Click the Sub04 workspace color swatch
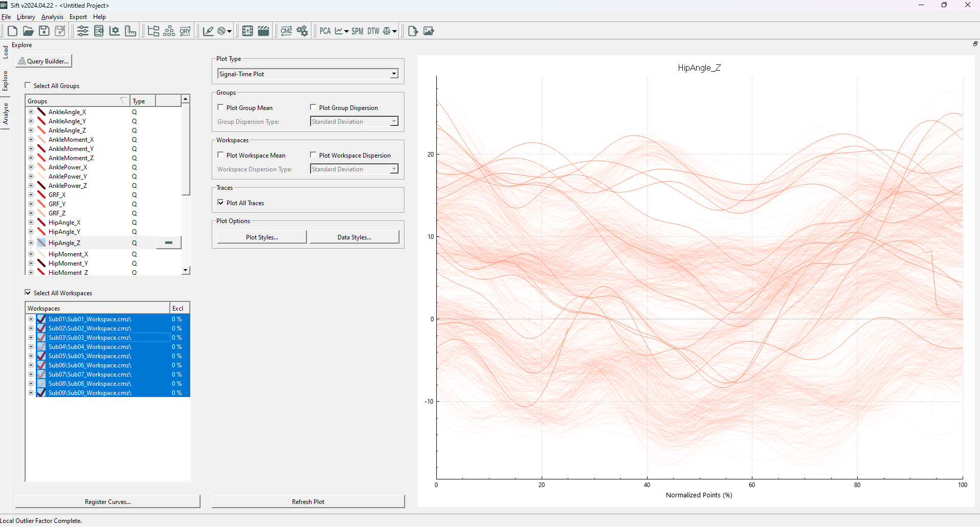The height and width of the screenshot is (527, 980). [41, 347]
